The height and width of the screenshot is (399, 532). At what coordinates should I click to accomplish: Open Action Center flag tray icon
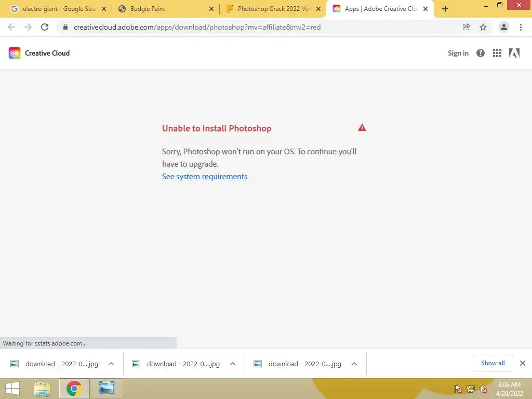[458, 389]
